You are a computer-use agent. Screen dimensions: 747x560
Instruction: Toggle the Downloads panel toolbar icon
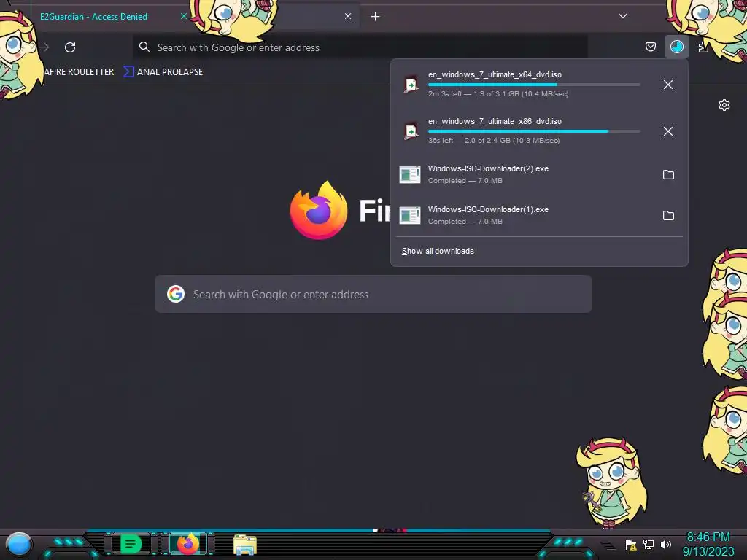(676, 47)
